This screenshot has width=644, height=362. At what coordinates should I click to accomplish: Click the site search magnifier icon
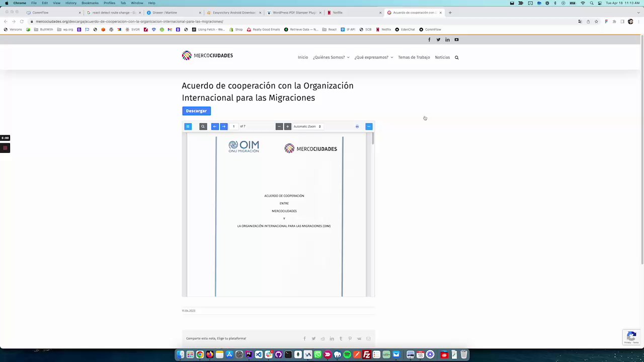(457, 57)
